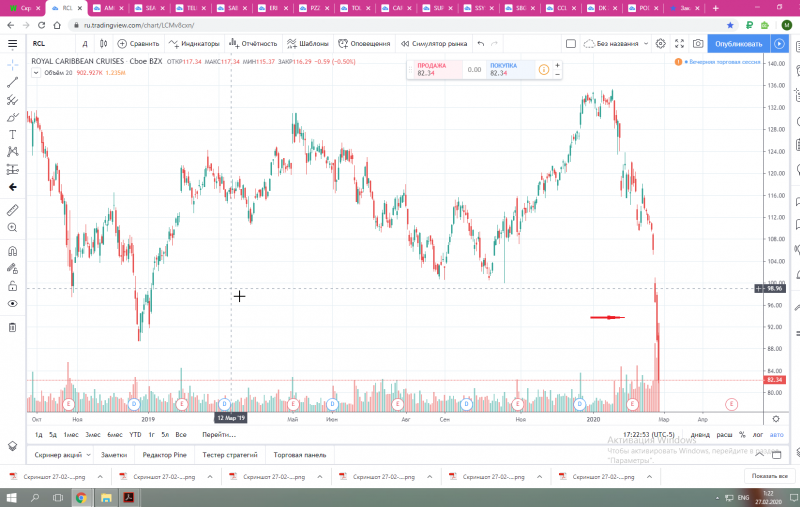The image size is (800, 507).
Task: Open chart settings gear icon
Action: pos(660,44)
